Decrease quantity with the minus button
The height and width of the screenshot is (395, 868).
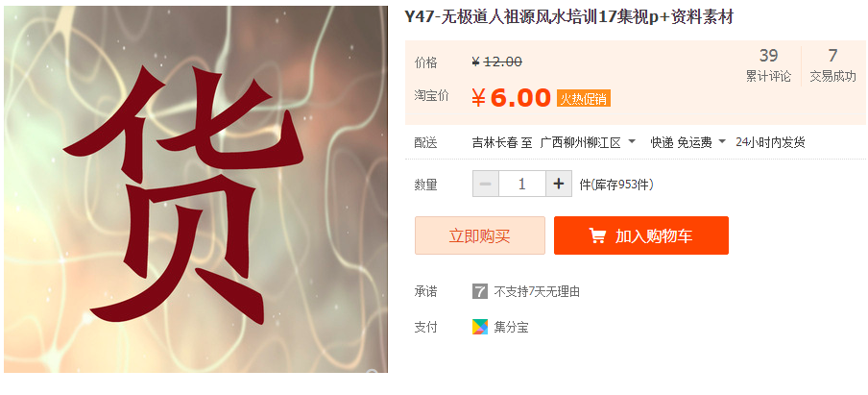[486, 184]
